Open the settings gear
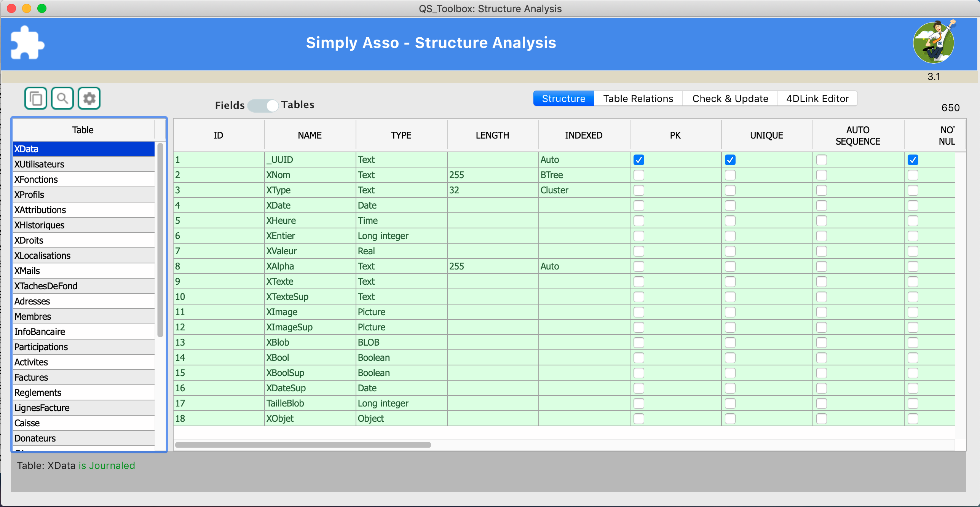Viewport: 980px width, 507px height. tap(89, 98)
